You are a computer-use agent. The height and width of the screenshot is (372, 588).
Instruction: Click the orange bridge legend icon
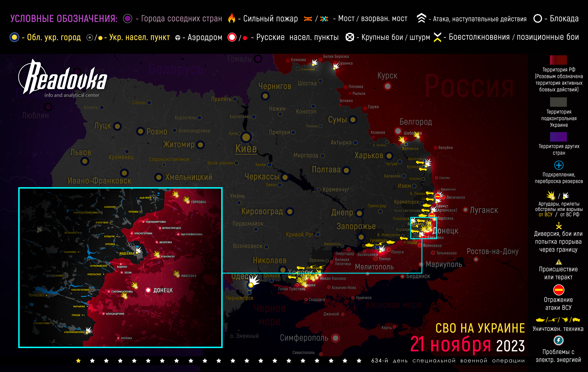click(x=308, y=19)
